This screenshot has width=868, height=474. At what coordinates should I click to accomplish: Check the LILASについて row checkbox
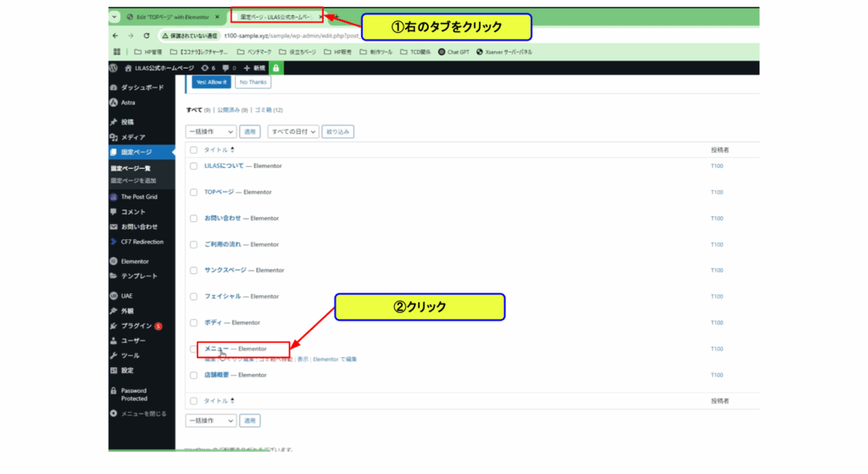point(194,166)
